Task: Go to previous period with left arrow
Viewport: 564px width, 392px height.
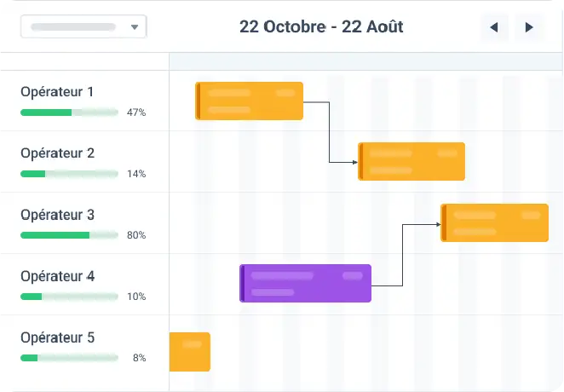Action: (494, 27)
